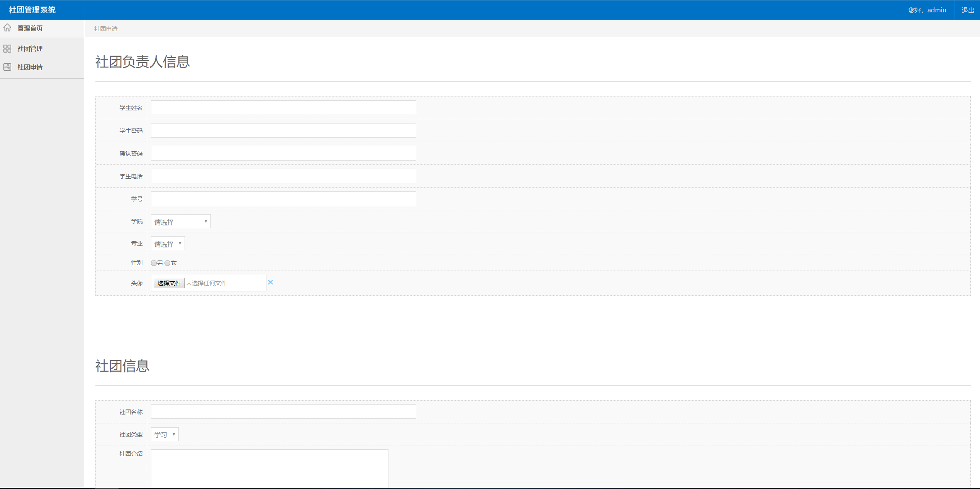Go to 社团管理 in the sidebar
This screenshot has width=980, height=489.
coord(30,49)
